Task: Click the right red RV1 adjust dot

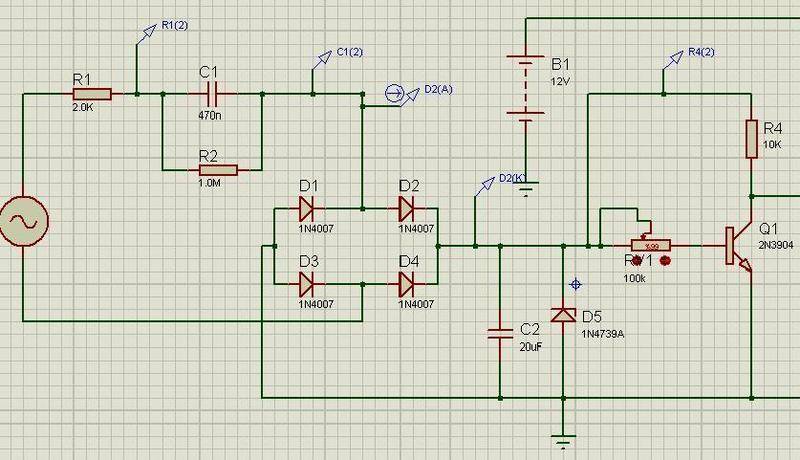Action: click(x=665, y=261)
